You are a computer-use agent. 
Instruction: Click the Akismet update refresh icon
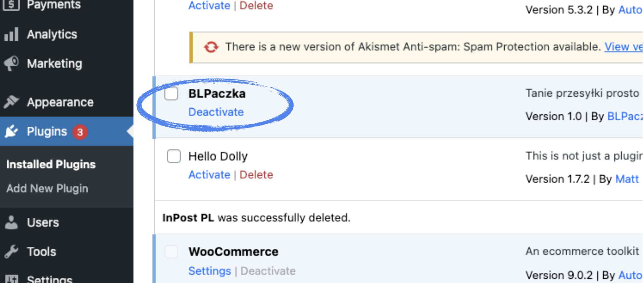(x=211, y=47)
